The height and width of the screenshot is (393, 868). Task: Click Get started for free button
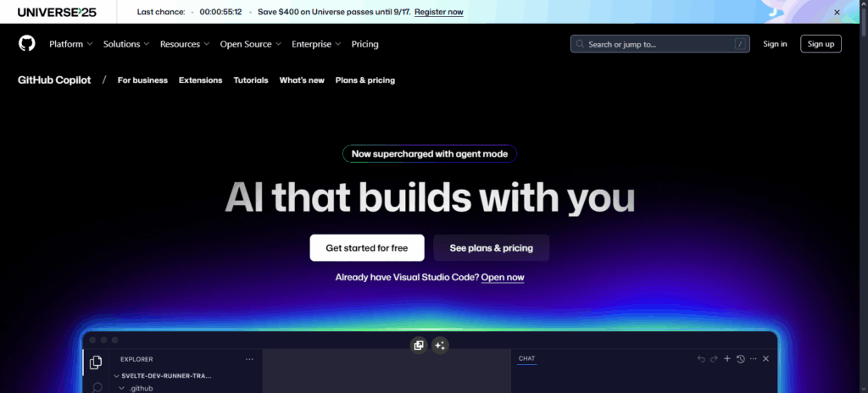pyautogui.click(x=367, y=248)
